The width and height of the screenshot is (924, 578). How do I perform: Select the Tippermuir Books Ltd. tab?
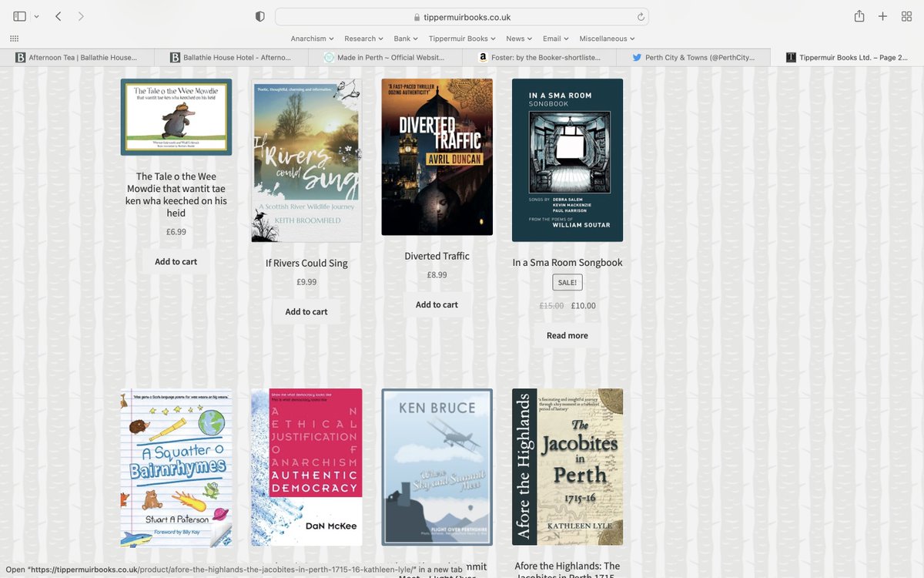point(847,57)
